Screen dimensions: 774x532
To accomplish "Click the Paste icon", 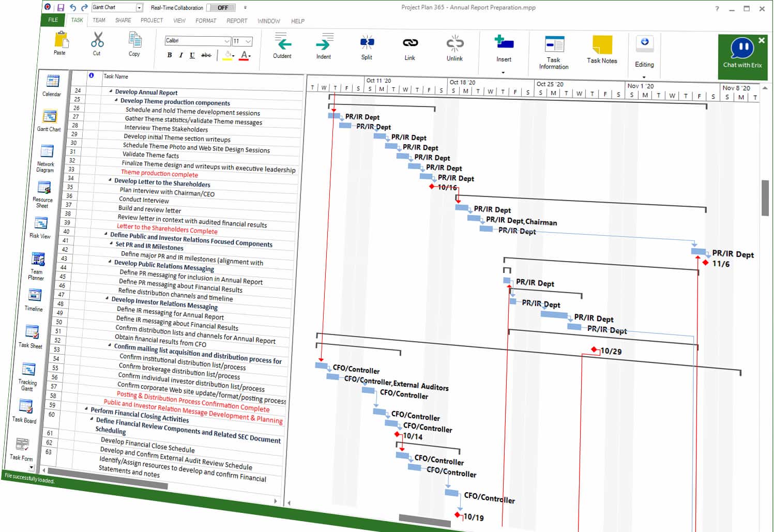I will tap(60, 40).
